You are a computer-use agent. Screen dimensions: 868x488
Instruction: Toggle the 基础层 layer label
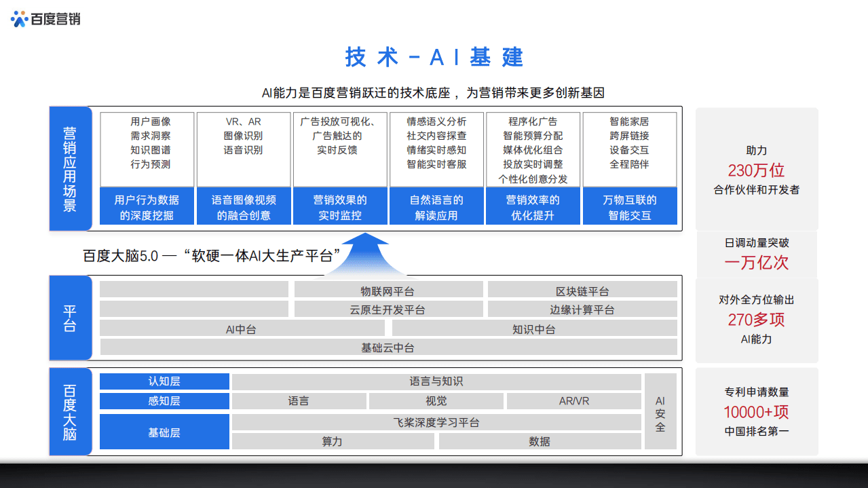coord(164,432)
